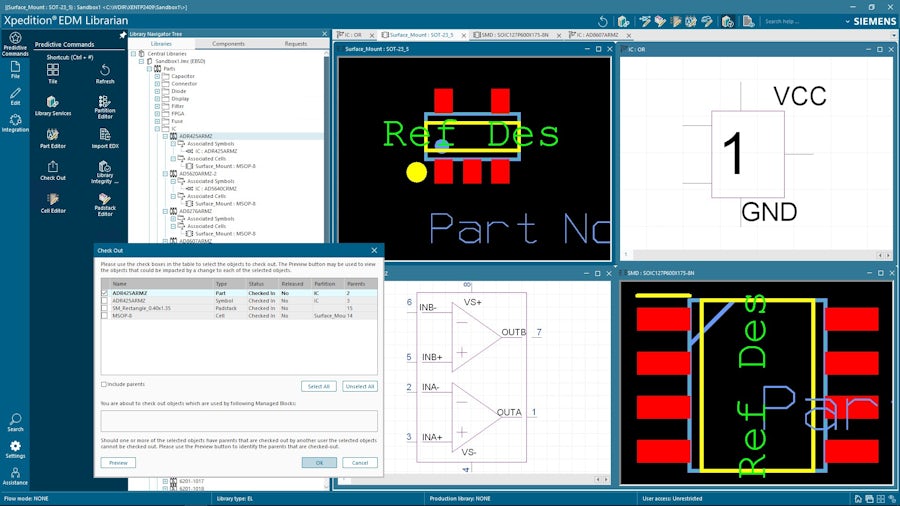Viewport: 900px width, 506px height.
Task: Expand the Capacitor folder
Action: [x=157, y=76]
